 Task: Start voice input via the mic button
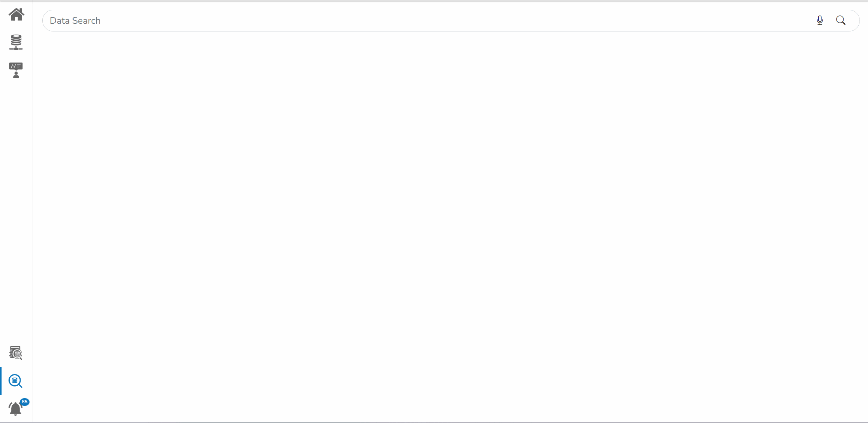pyautogui.click(x=820, y=21)
